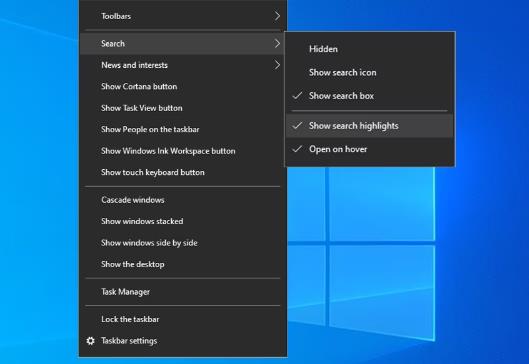Image resolution: width=529 pixels, height=364 pixels.
Task: Click the gear icon beside Taskbar settings
Action: pyautogui.click(x=90, y=341)
